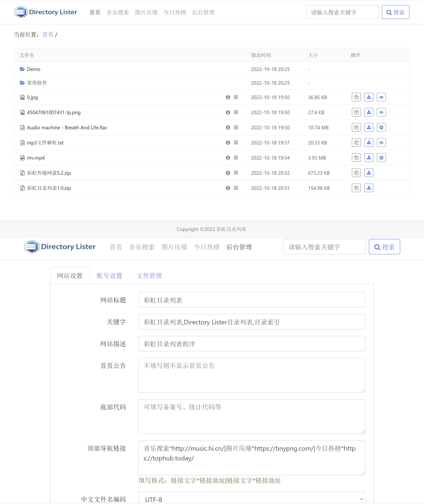
Task: Open 后台管理 in the top navigation
Action: [x=203, y=13]
